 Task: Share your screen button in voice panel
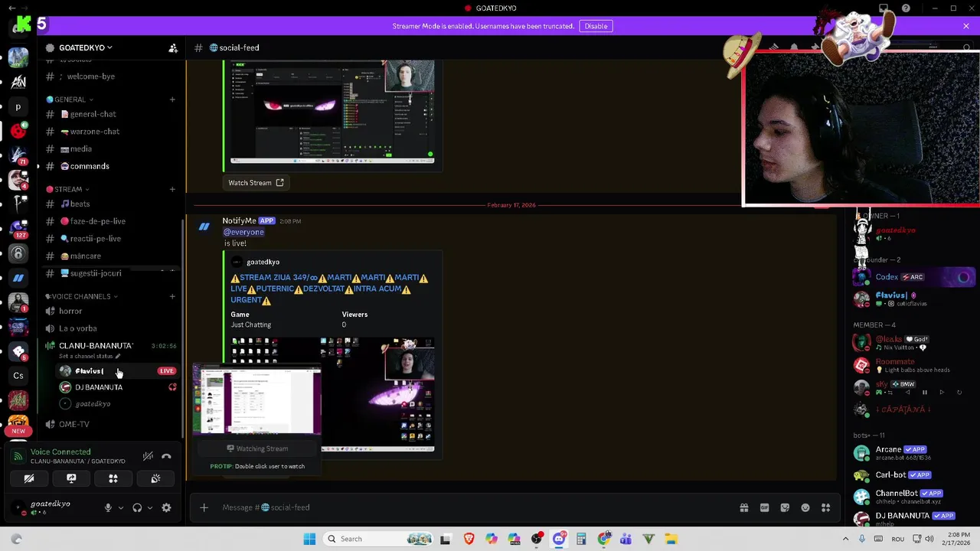pyautogui.click(x=71, y=478)
